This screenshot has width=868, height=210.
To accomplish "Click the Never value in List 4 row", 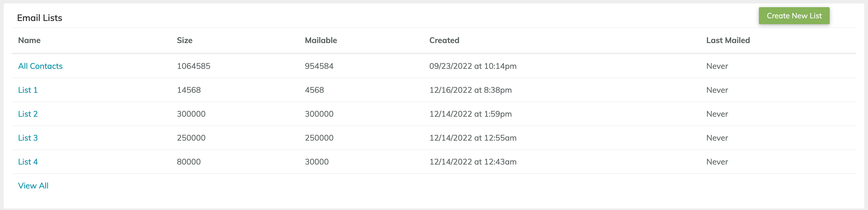I will pos(717,162).
